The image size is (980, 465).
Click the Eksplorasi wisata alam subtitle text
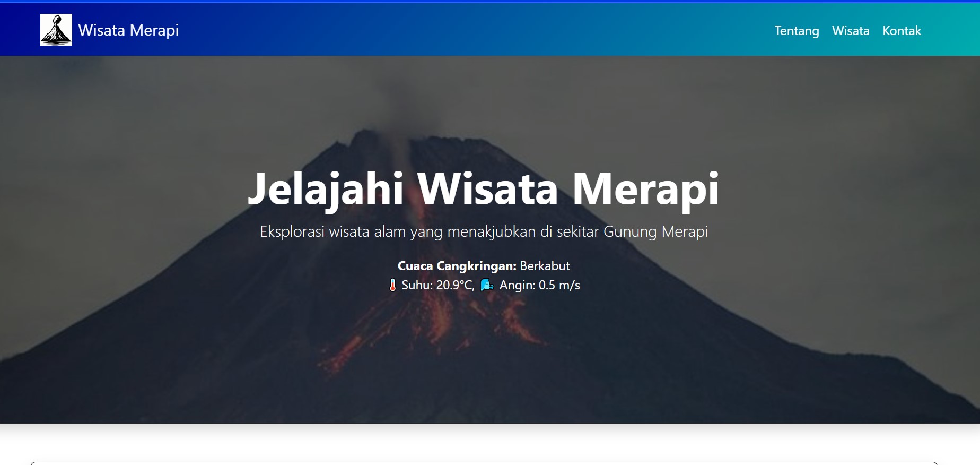tap(483, 232)
